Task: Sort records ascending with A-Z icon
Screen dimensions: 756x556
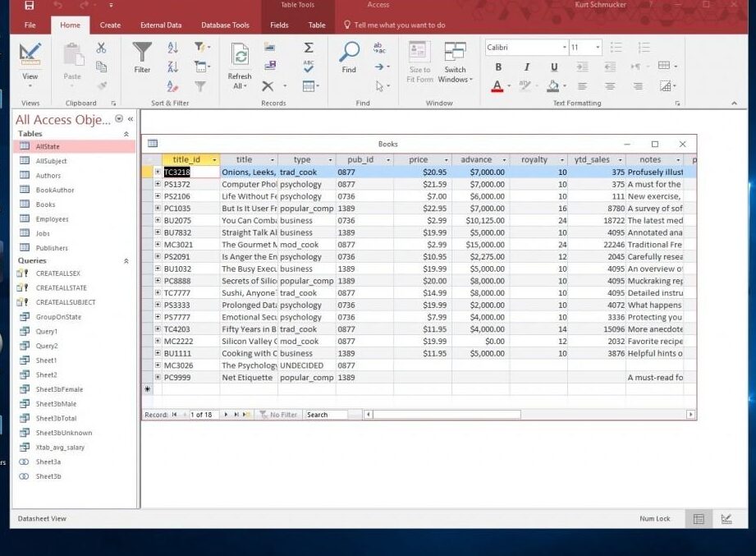Action: [x=172, y=48]
